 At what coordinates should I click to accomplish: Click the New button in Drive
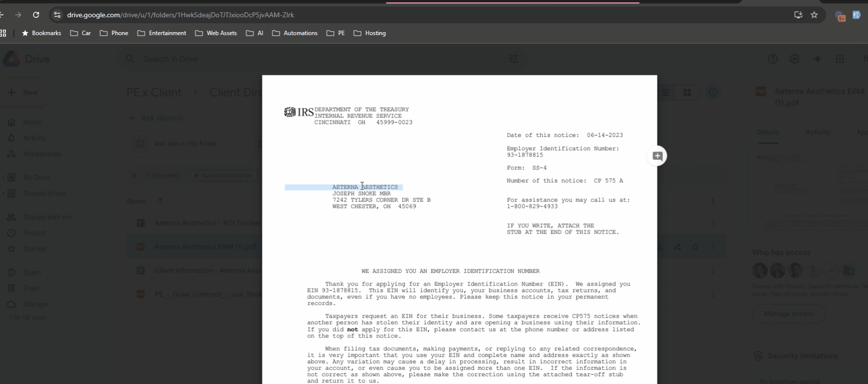[23, 93]
